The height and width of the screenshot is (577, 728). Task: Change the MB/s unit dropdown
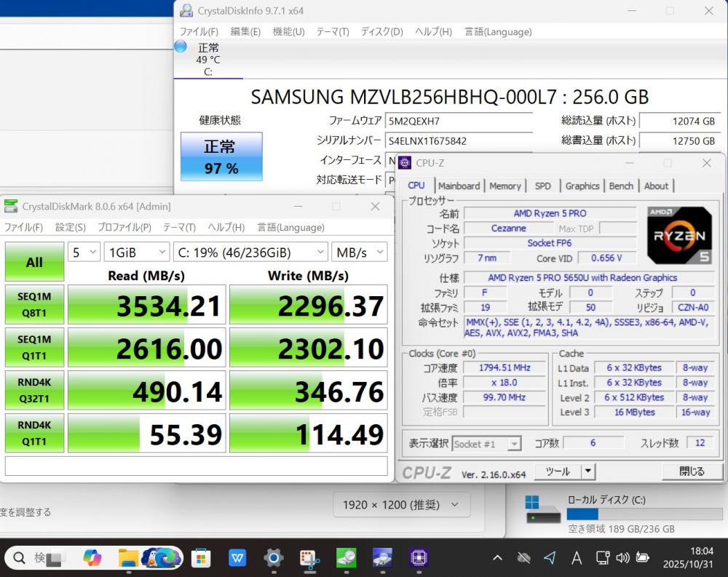(359, 252)
